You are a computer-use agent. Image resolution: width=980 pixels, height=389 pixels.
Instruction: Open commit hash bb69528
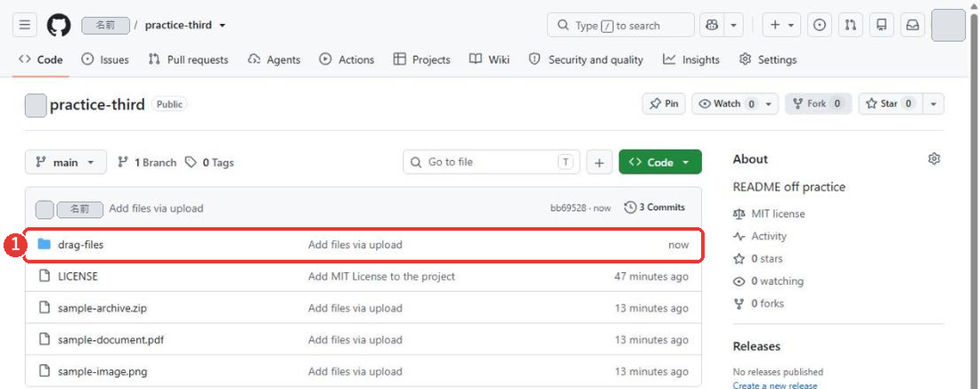click(x=568, y=208)
